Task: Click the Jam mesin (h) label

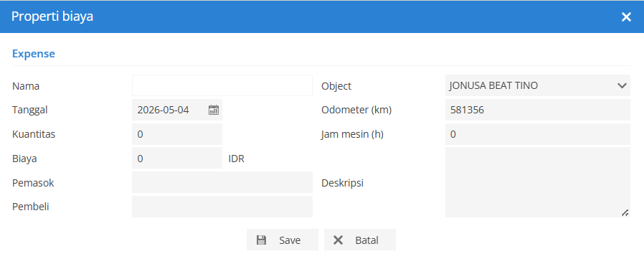Action: 352,134
